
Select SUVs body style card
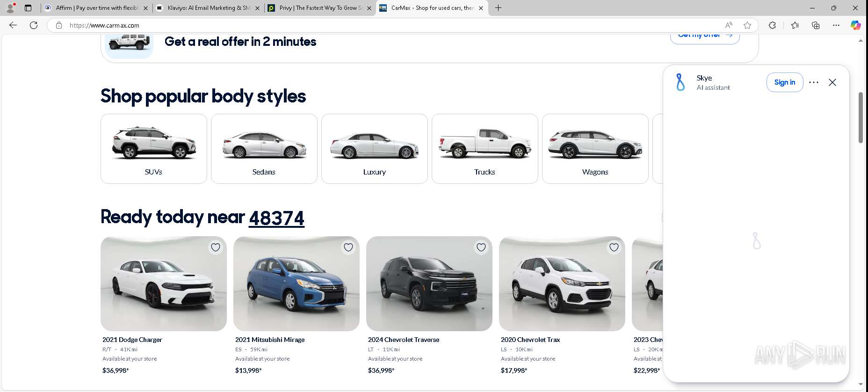(154, 149)
